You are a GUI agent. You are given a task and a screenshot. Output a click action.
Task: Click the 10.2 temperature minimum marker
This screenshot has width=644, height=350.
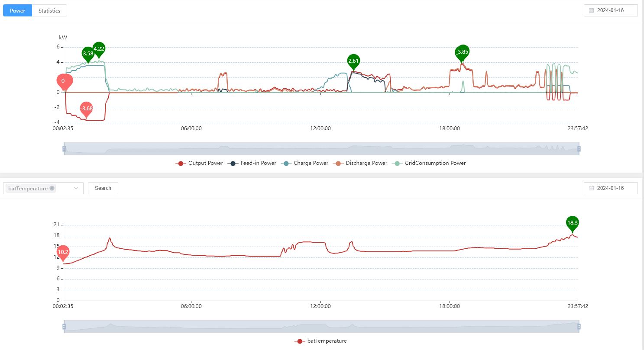coord(63,252)
